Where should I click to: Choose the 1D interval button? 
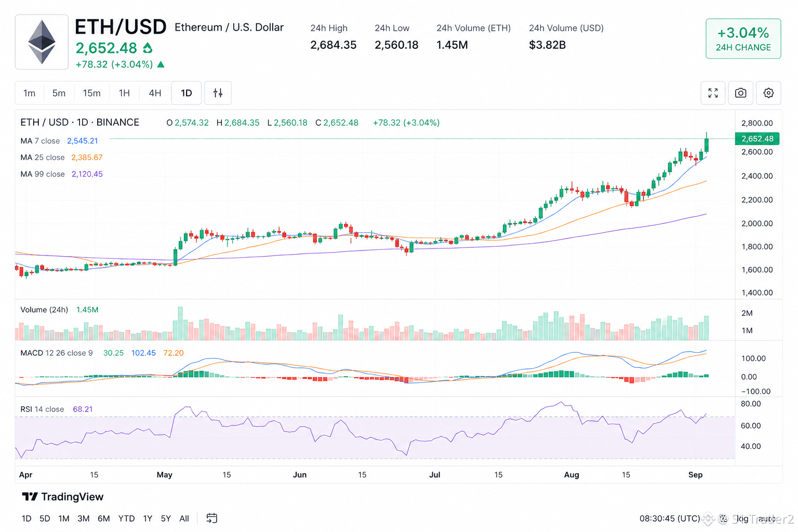coord(187,93)
